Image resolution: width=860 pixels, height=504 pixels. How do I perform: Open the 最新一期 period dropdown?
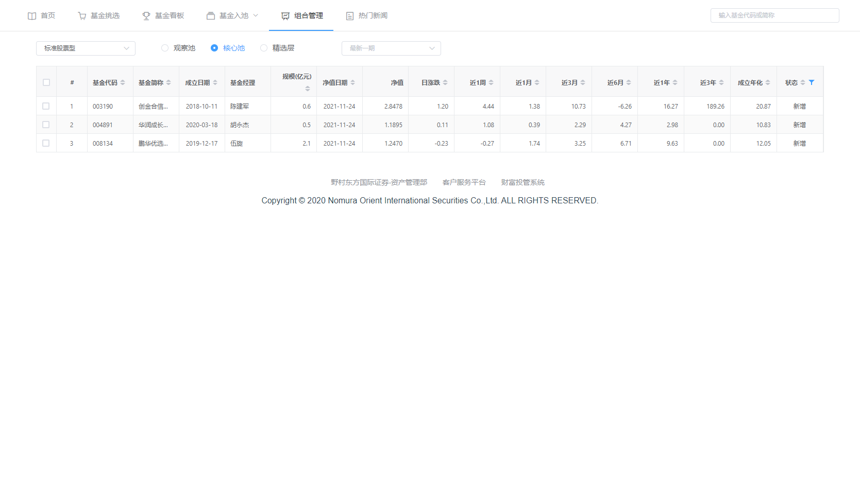pyautogui.click(x=391, y=48)
